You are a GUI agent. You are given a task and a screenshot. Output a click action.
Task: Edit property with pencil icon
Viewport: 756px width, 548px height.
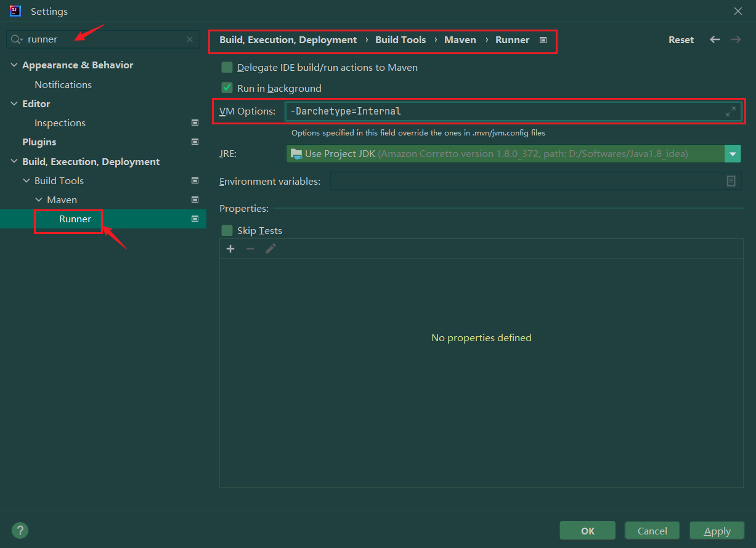tap(270, 249)
